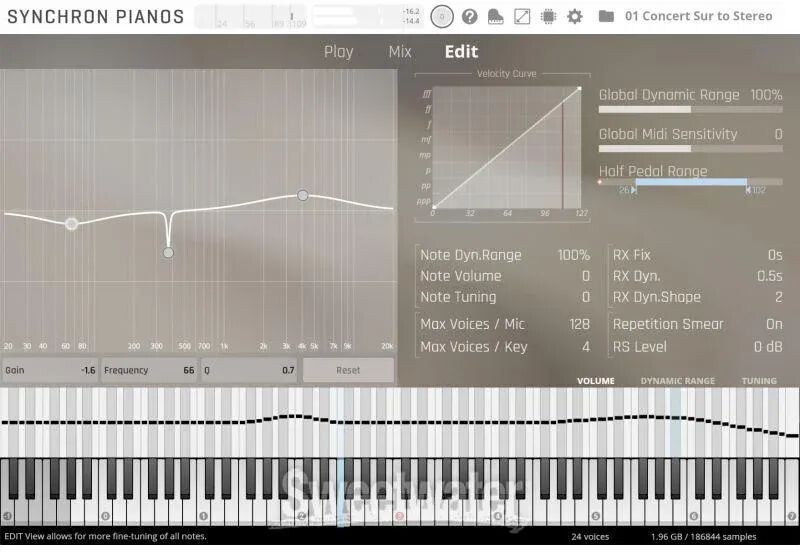Click the EQ Frequency value field
The height and width of the screenshot is (552, 800).
click(149, 370)
